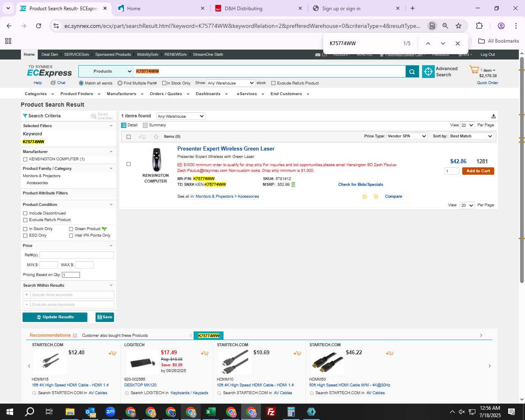Viewport: 525px width, 420px height.
Task: Open Saved Searches icon
Action: (x=94, y=116)
